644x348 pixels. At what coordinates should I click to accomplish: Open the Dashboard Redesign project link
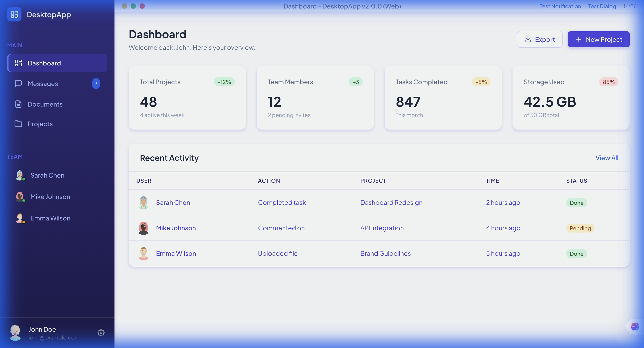click(391, 202)
